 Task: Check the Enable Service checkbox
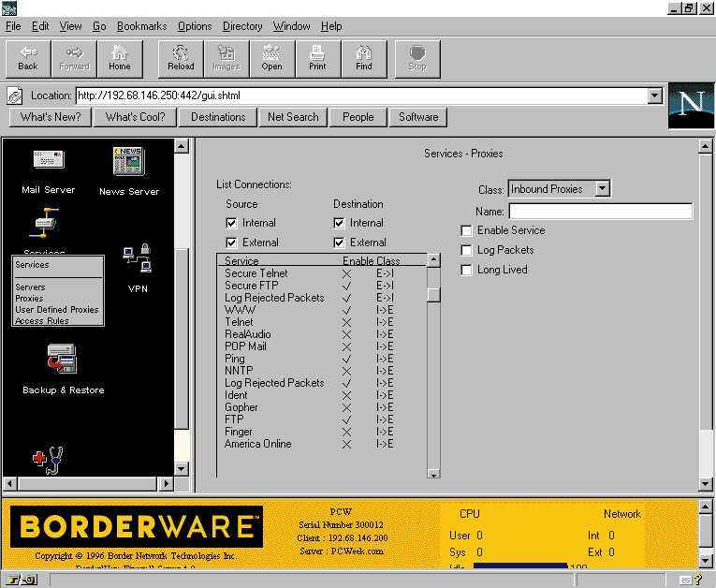tap(466, 230)
